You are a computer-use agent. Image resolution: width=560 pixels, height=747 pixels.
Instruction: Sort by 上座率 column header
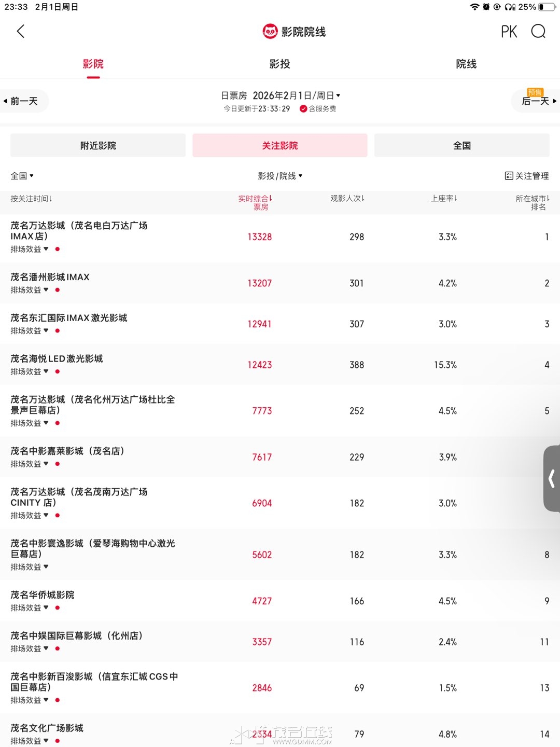444,199
